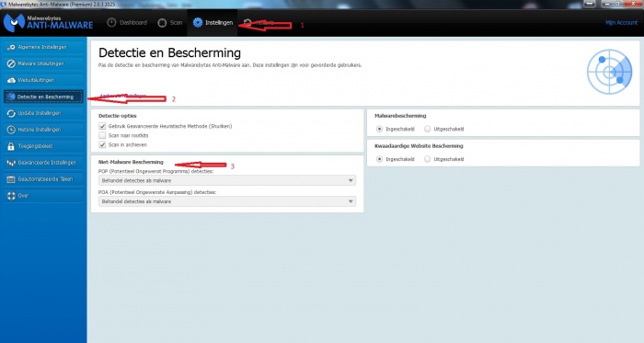This screenshot has height=343, width=644.
Task: Click the POA (Potentieel Ongewenste Aanpassing) label
Action: tap(157, 192)
